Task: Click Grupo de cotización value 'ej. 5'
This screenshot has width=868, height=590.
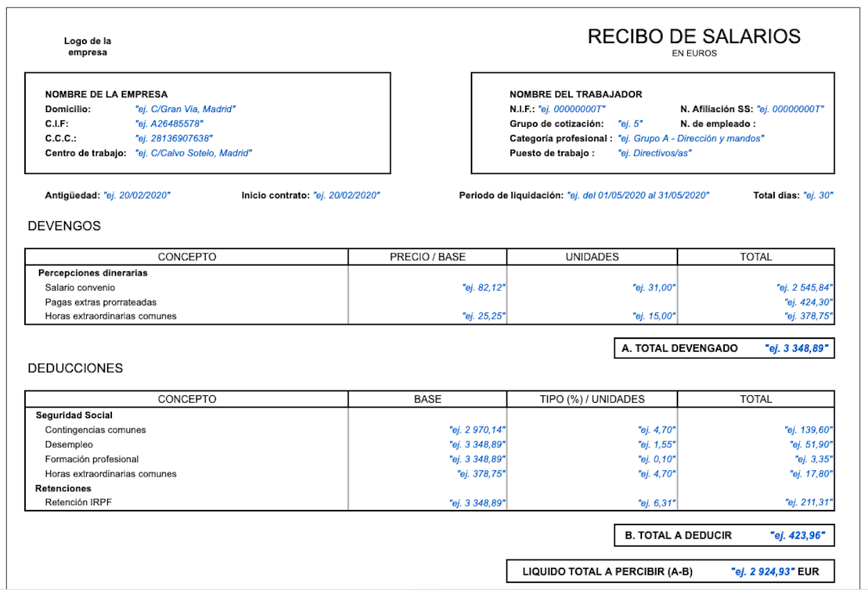Action: 630,124
